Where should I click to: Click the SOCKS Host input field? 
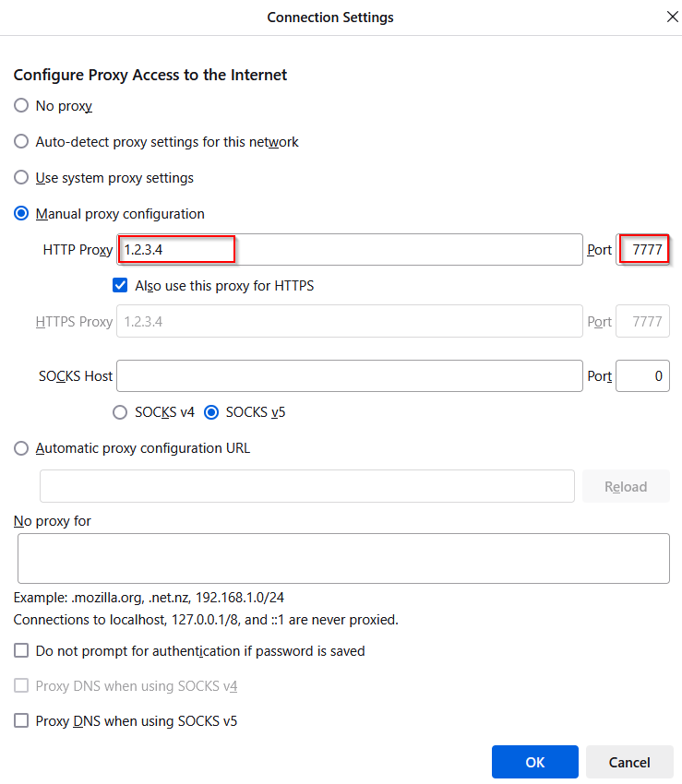(x=348, y=375)
